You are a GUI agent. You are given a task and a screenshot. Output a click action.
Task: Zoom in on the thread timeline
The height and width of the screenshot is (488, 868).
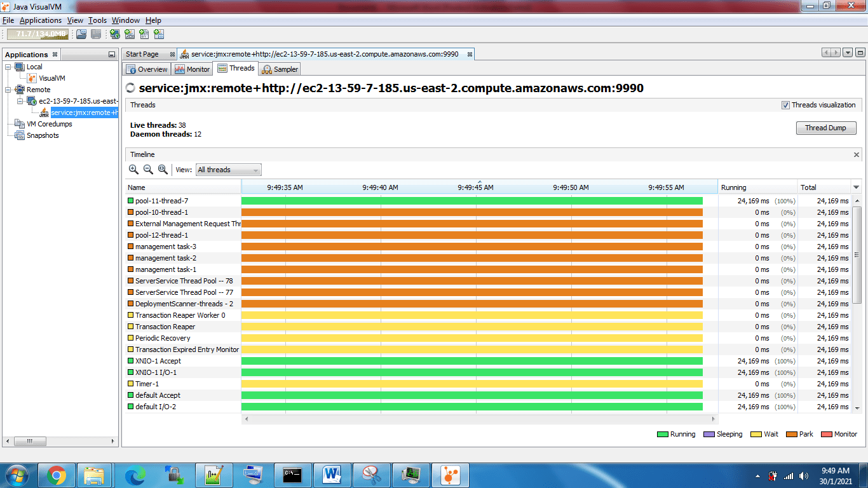tap(133, 170)
